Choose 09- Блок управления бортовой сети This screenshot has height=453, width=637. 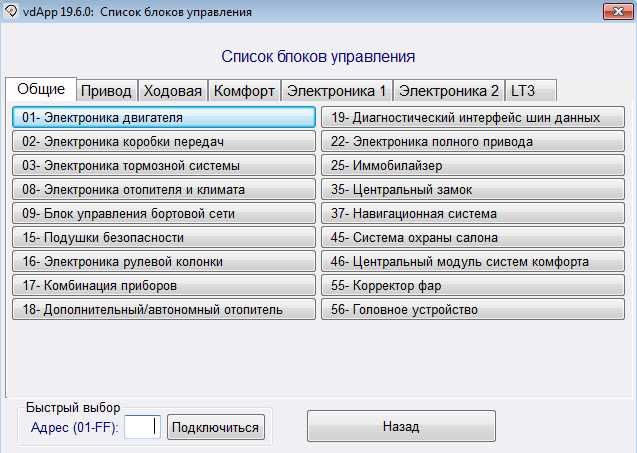tap(164, 213)
